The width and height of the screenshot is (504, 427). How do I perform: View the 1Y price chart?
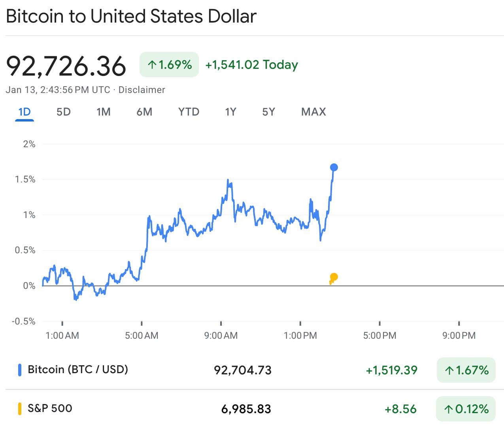pyautogui.click(x=230, y=112)
